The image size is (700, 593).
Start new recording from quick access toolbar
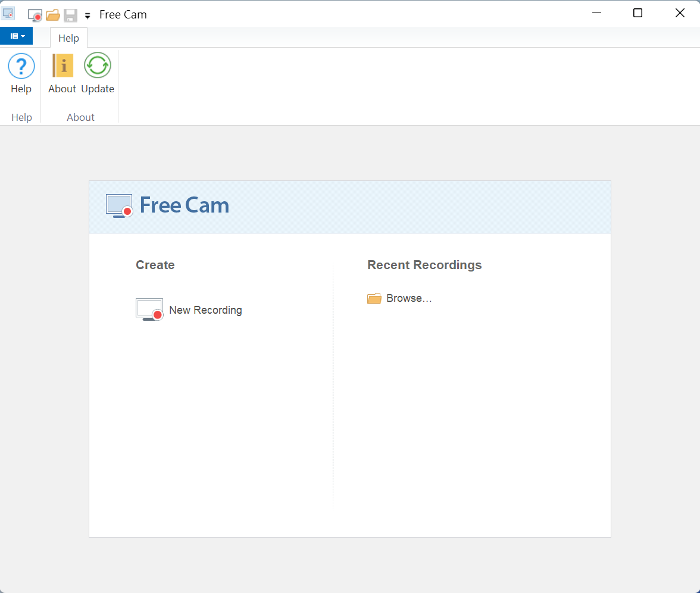coord(35,15)
